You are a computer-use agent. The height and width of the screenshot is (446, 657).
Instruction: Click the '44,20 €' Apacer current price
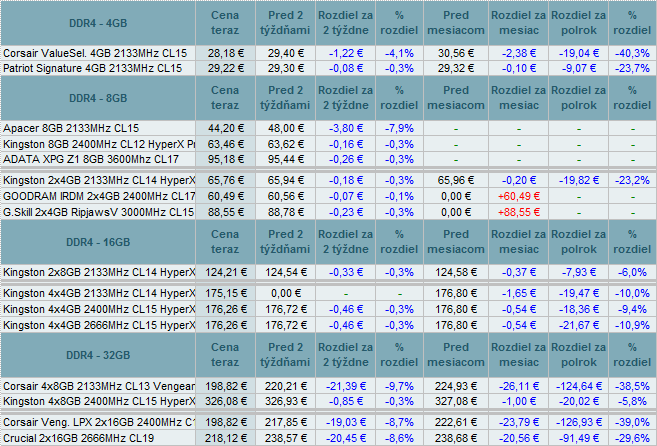click(x=225, y=128)
